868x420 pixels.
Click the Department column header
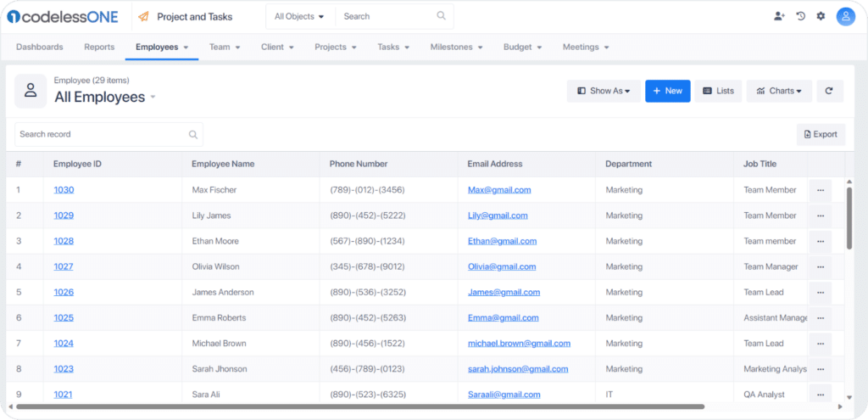pos(628,164)
